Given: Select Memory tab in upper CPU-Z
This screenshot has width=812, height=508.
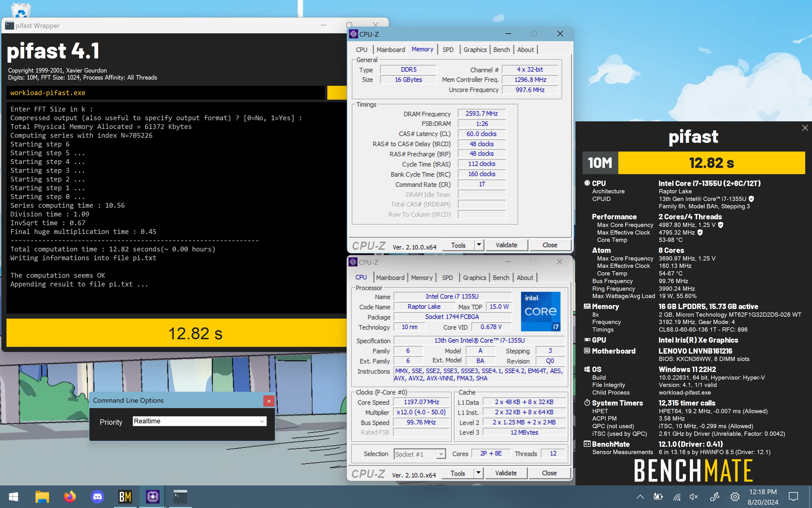Looking at the screenshot, I should pyautogui.click(x=422, y=49).
